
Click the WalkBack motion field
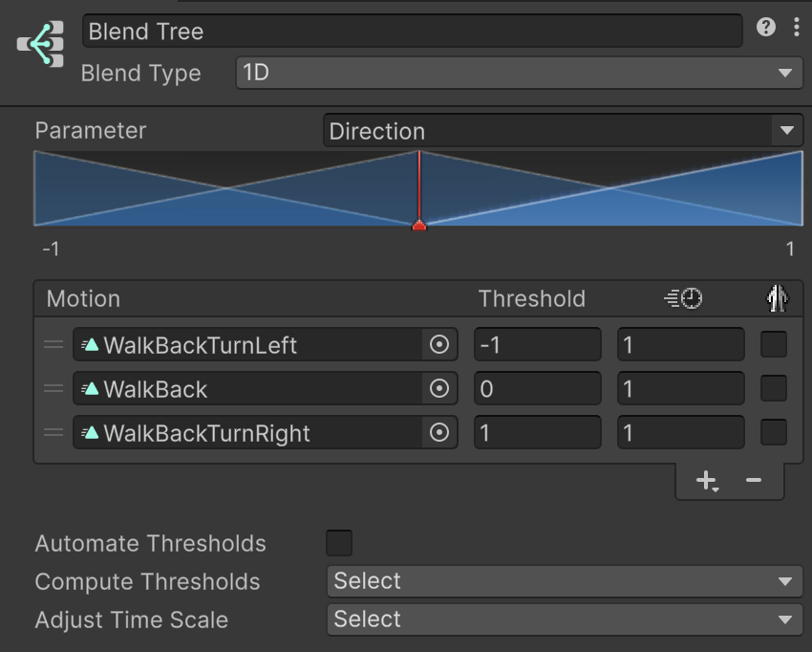pyautogui.click(x=266, y=388)
